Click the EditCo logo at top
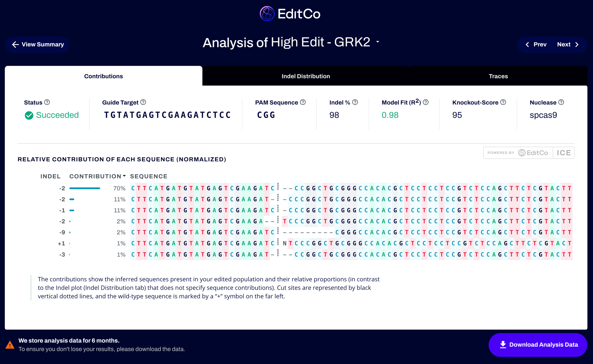 [290, 14]
